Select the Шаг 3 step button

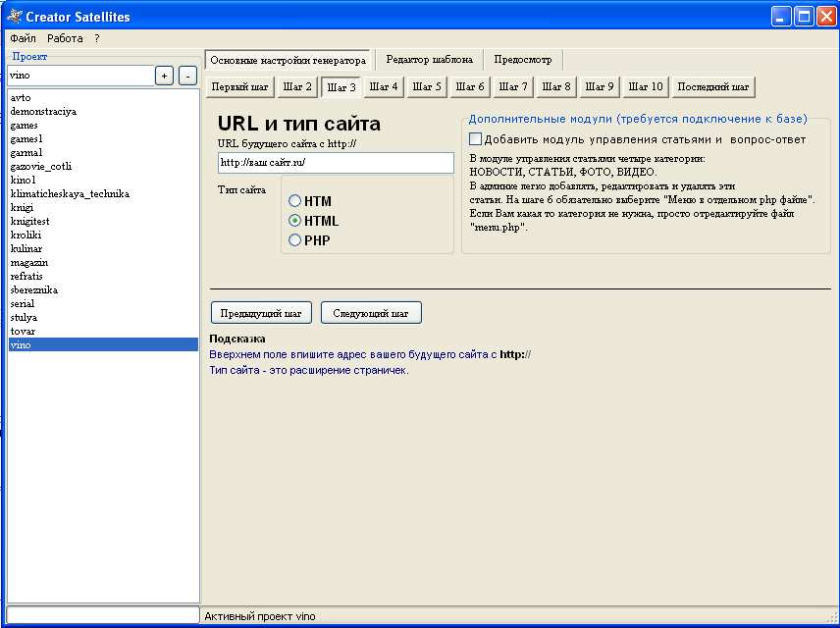coord(341,86)
